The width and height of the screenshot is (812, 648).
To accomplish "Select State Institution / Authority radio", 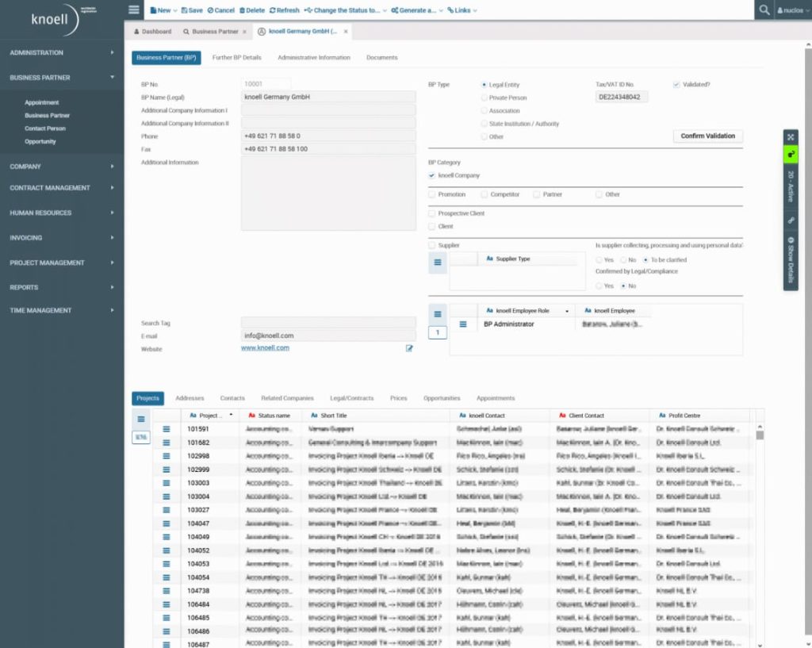I will click(484, 123).
